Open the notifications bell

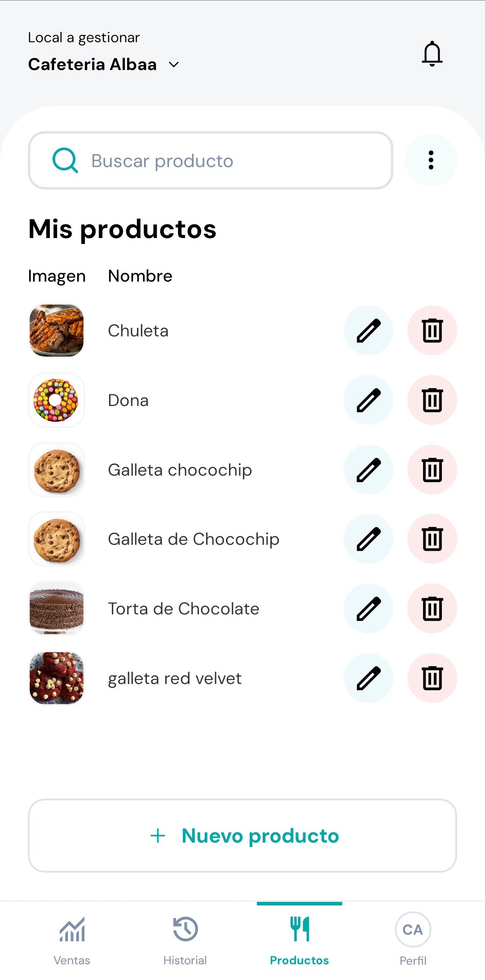(x=432, y=54)
